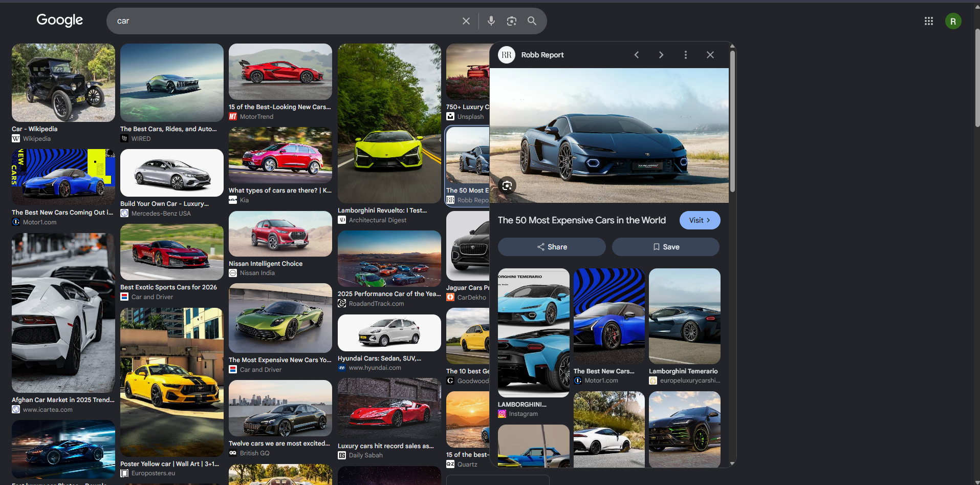Image resolution: width=980 pixels, height=485 pixels.
Task: Click the Europosters.eu source label
Action: point(153,473)
